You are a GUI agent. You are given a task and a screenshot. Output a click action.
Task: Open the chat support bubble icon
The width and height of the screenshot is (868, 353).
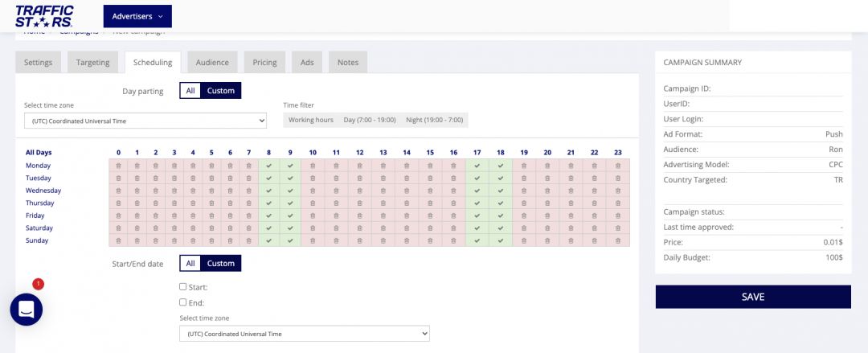(x=26, y=310)
